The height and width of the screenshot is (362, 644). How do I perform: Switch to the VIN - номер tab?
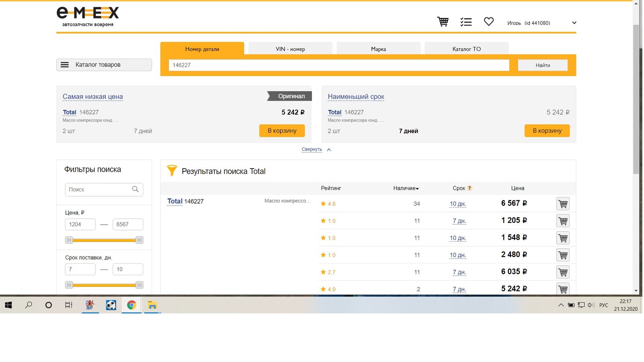click(290, 49)
